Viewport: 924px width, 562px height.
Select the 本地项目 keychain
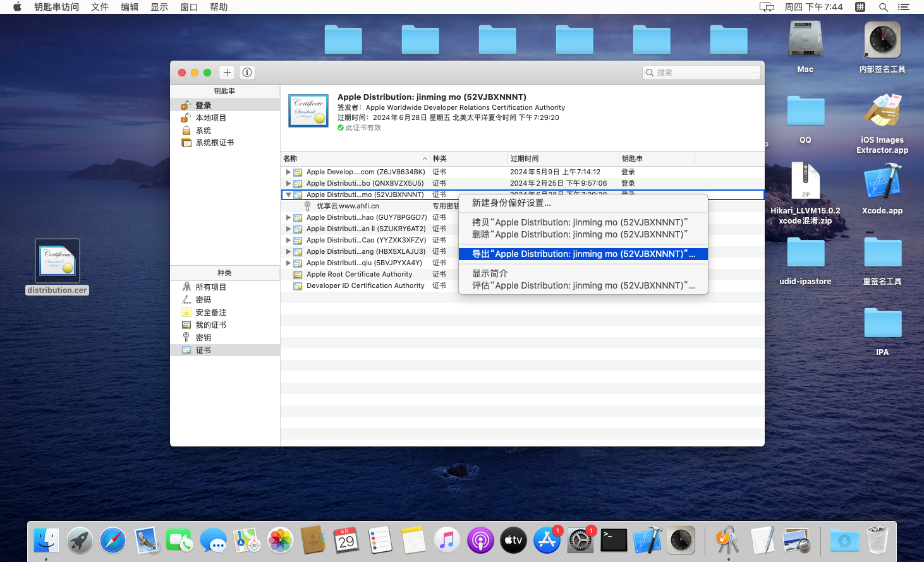coord(225,118)
